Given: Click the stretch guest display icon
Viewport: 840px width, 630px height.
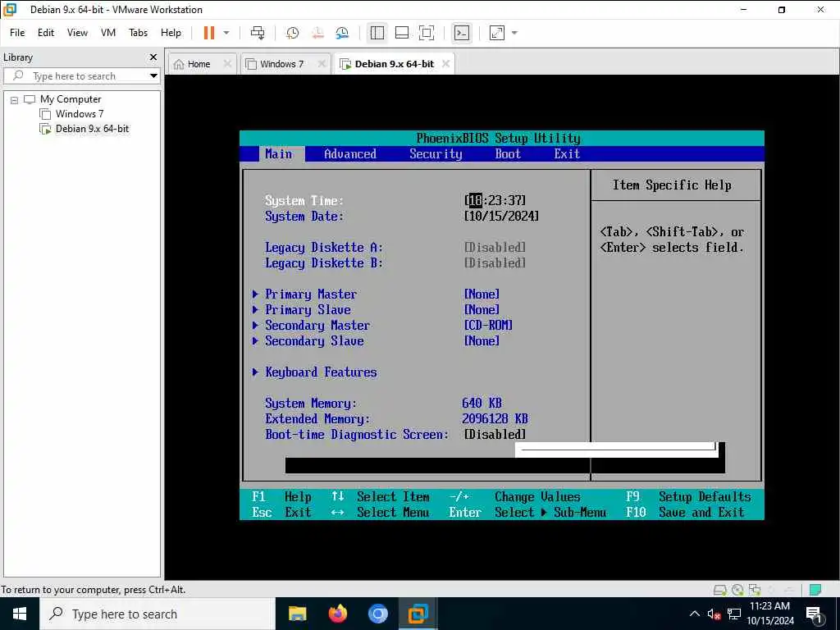Looking at the screenshot, I should 497,33.
